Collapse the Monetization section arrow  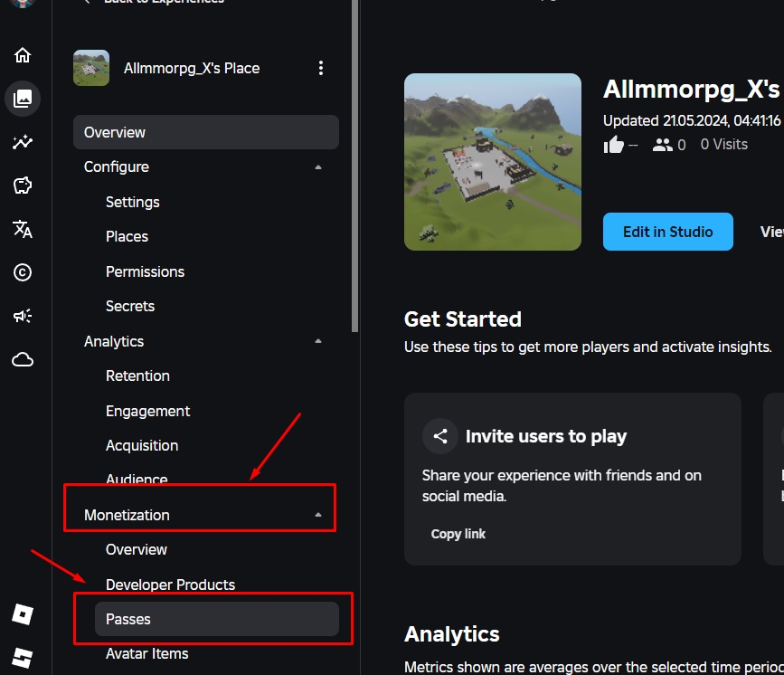click(318, 515)
